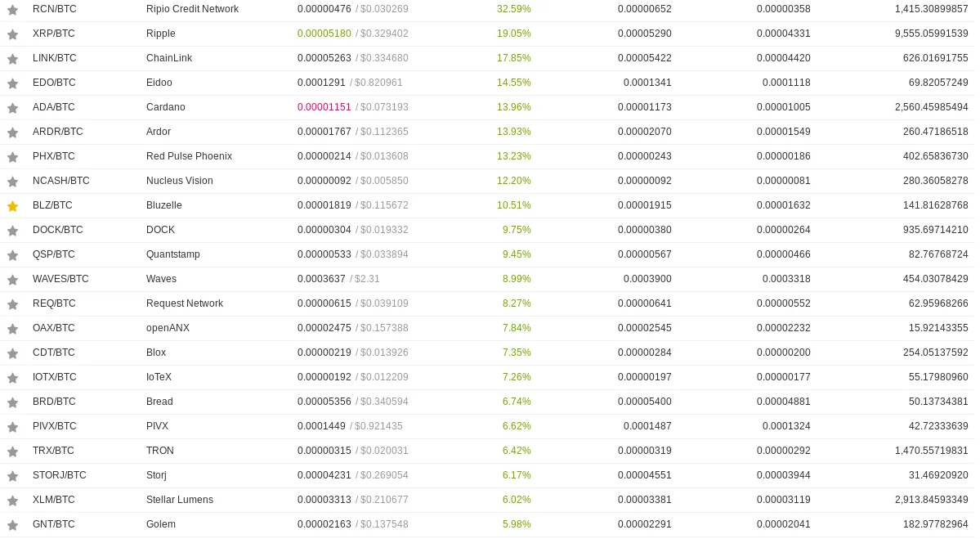The height and width of the screenshot is (539, 980).
Task: Click PIVX price 0.0001449
Action: pos(321,426)
